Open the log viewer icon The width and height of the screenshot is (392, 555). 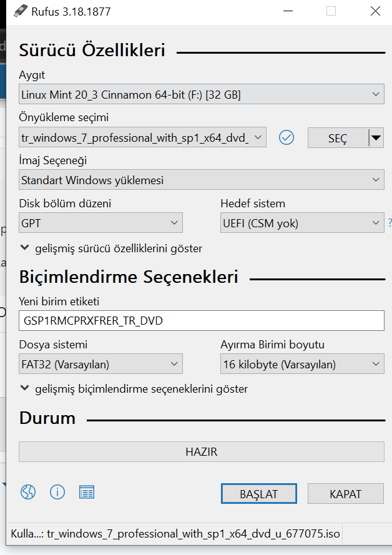tap(87, 492)
